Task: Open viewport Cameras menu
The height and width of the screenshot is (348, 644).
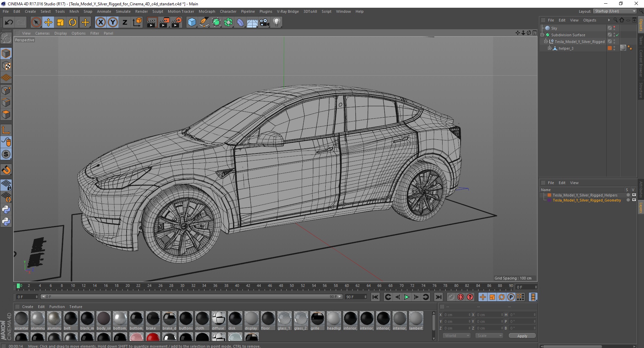Action: (x=42, y=33)
